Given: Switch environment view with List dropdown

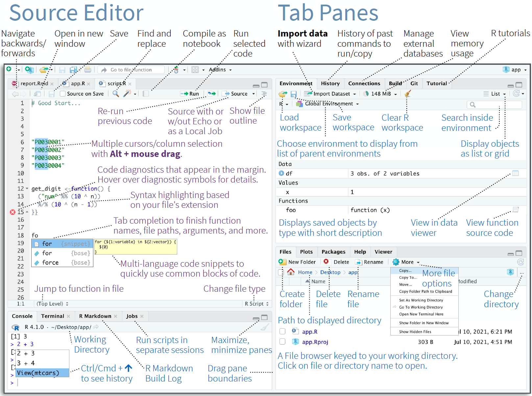Looking at the screenshot, I should tap(495, 94).
